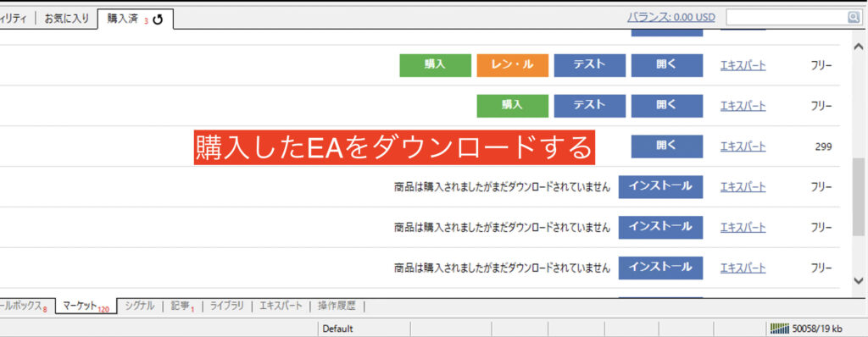Click 開く in the row priced 299
This screenshot has height=337, width=868.
click(667, 146)
